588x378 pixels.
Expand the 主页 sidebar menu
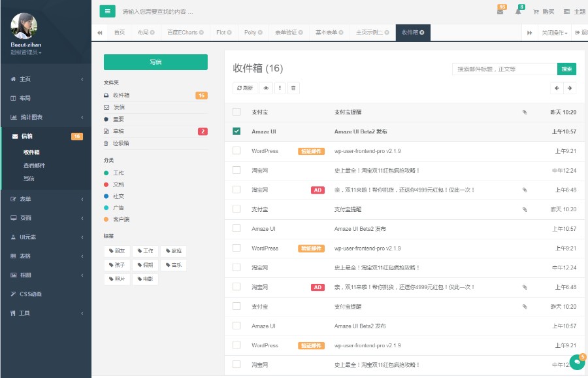pyautogui.click(x=46, y=79)
